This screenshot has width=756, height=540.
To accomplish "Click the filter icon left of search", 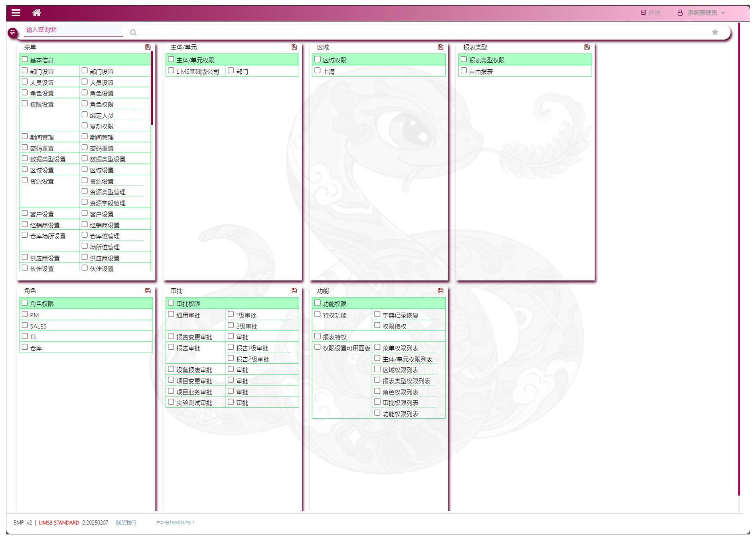I will (x=12, y=32).
